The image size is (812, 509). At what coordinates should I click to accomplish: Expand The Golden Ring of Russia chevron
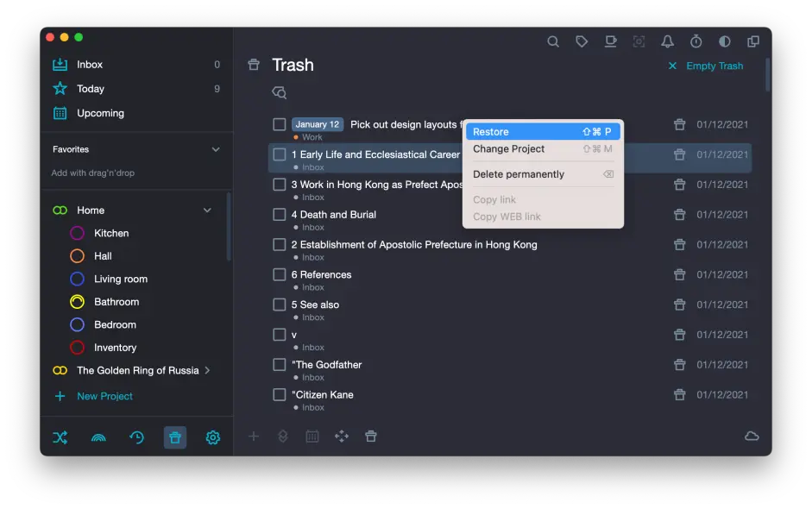coord(207,371)
